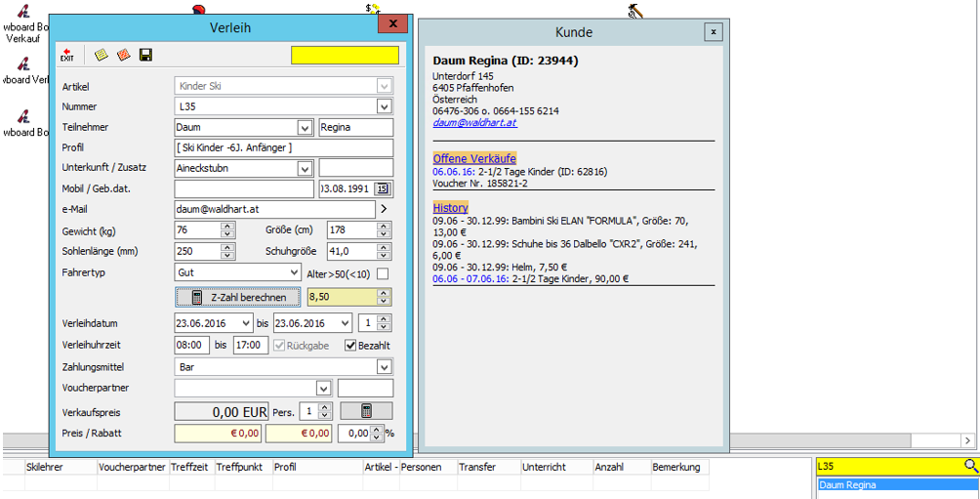Click the 06.06.16 open sale date link
980x499 pixels.
coord(454,171)
